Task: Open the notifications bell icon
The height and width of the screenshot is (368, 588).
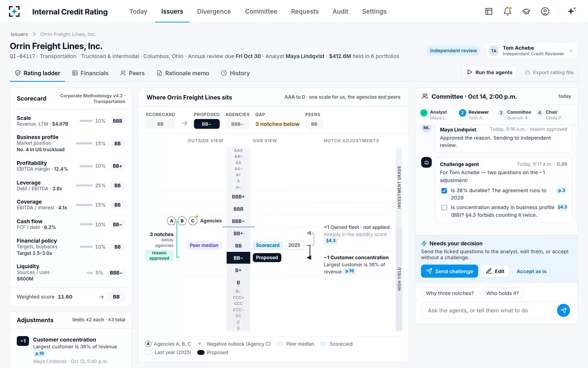Action: pyautogui.click(x=508, y=11)
